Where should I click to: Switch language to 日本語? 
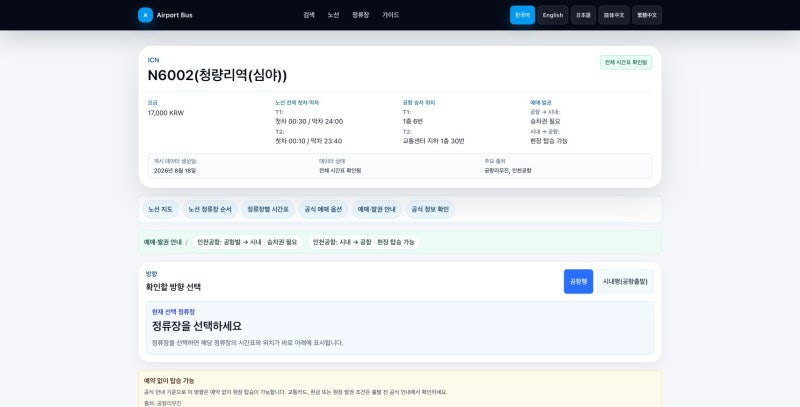point(583,15)
